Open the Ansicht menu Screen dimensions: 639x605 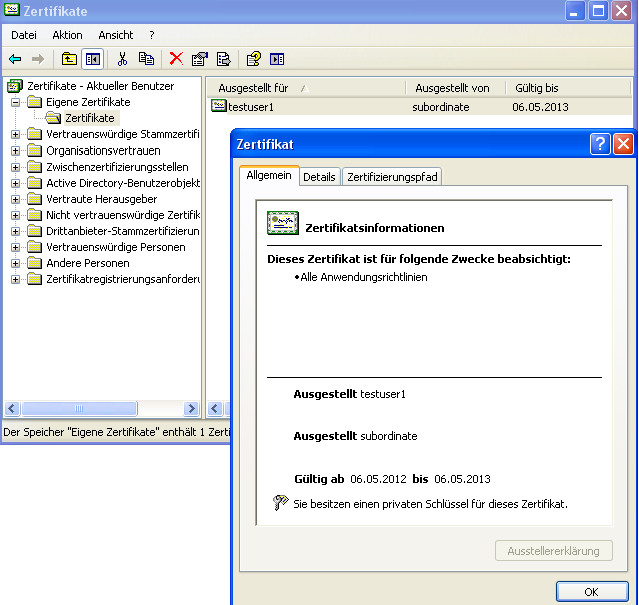coord(116,35)
